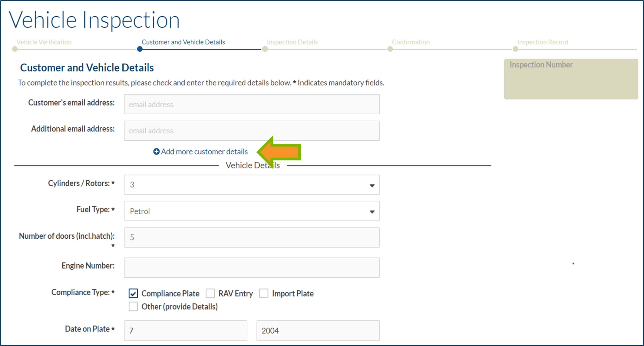Click the Inspection Details step dot
Viewport: 644px width, 346px height.
[265, 49]
